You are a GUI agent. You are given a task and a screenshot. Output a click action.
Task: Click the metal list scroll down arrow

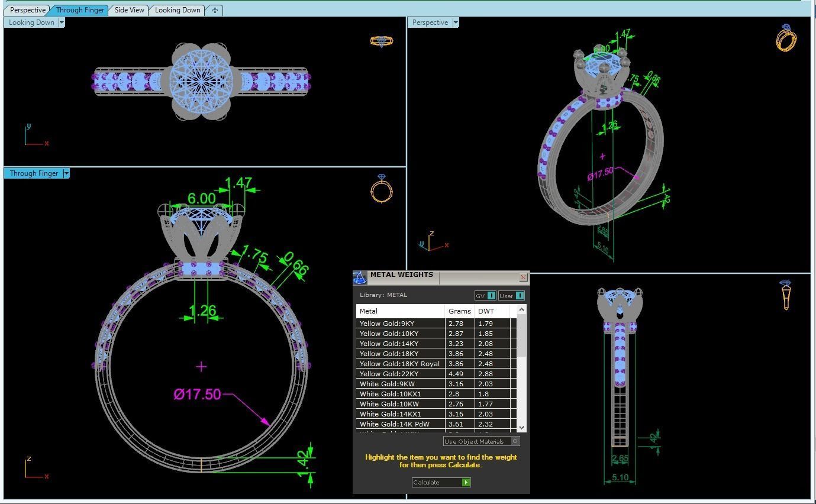tap(521, 427)
